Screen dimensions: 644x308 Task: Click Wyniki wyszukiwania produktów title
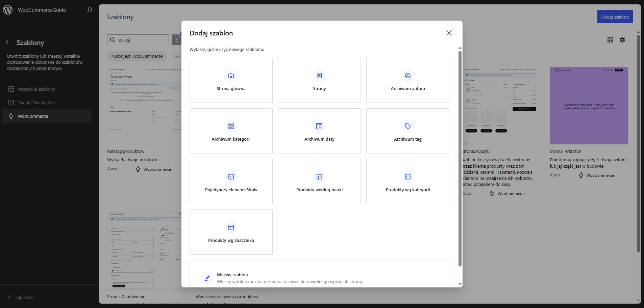[x=227, y=297]
